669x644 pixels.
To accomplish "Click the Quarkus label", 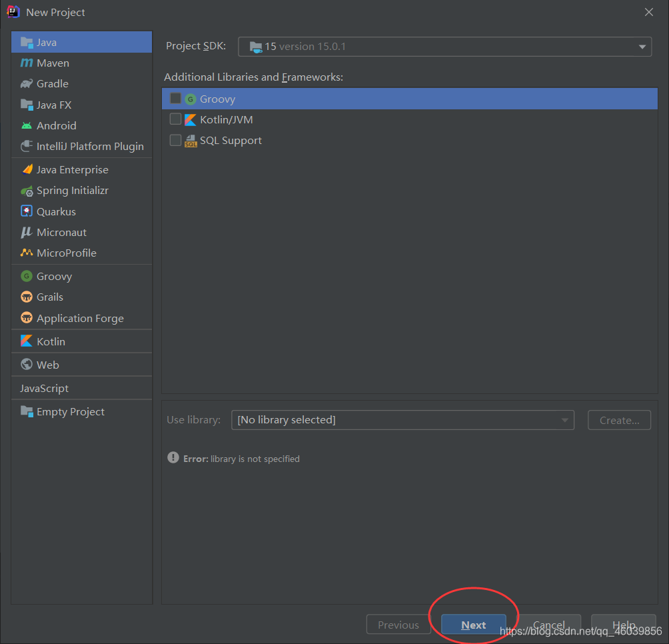I will coord(56,212).
